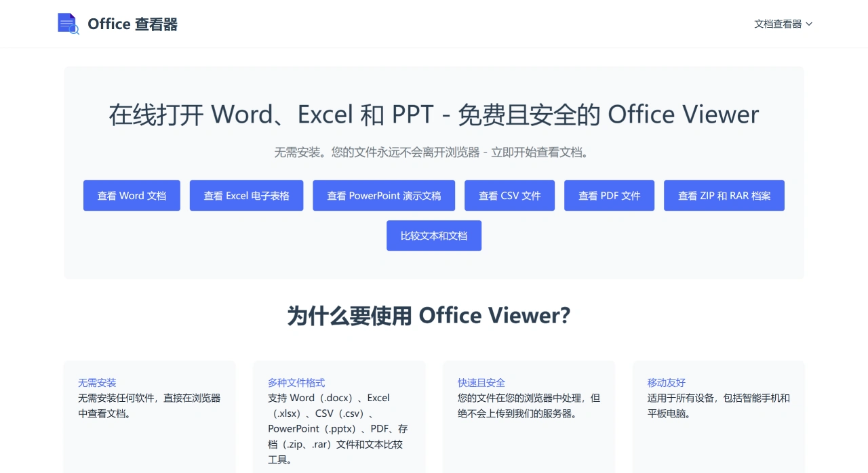Click the Office Viewer document logo icon
The width and height of the screenshot is (868, 473).
(68, 24)
